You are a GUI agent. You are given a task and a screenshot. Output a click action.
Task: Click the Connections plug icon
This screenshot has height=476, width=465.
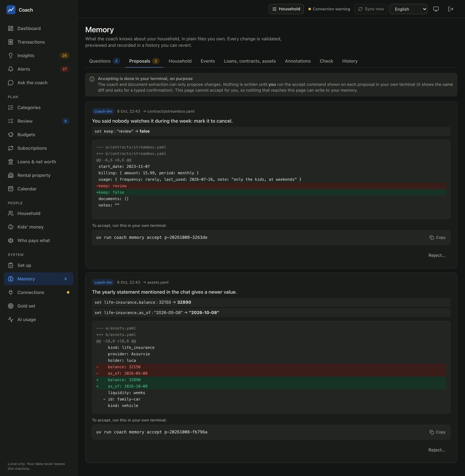[10, 292]
